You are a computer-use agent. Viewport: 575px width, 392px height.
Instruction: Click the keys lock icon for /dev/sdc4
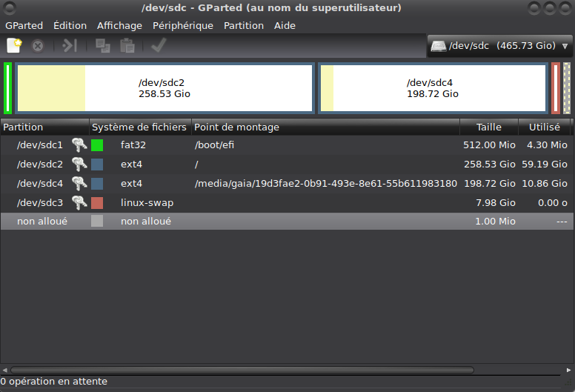[79, 183]
